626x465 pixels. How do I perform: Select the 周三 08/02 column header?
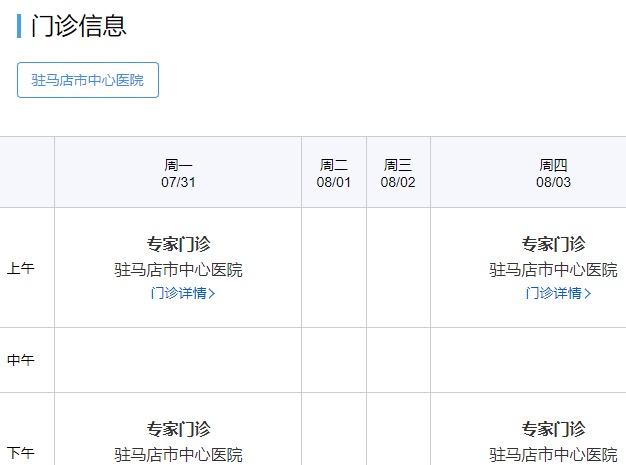tap(398, 173)
